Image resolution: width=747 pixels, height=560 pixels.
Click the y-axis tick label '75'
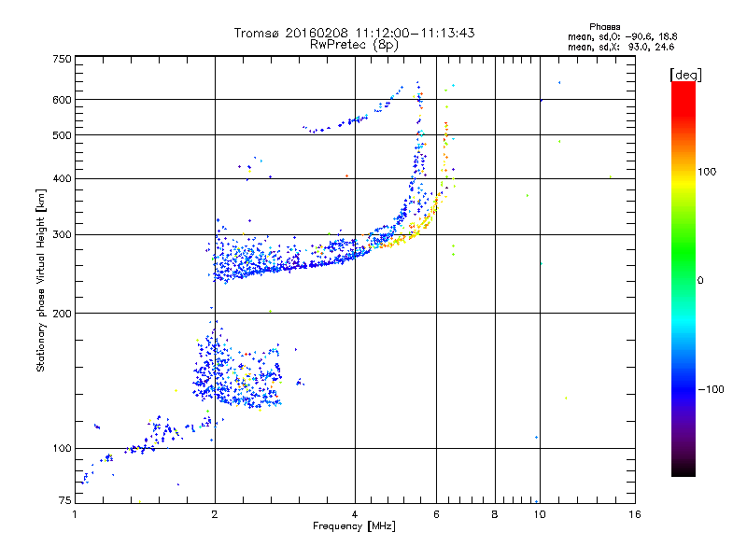coord(65,500)
